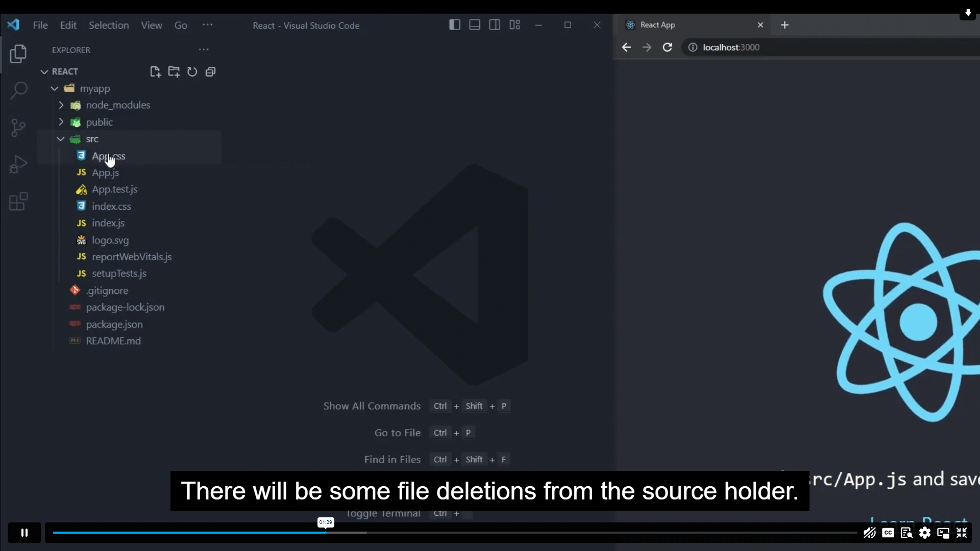Expand the node_modules folder

(x=61, y=105)
